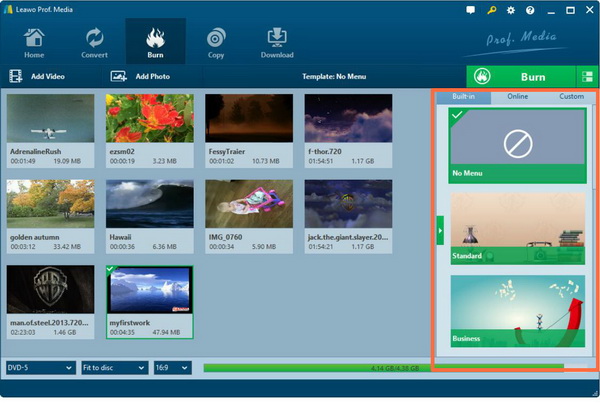600x403 pixels.
Task: Select the Business menu template
Action: pos(517,311)
